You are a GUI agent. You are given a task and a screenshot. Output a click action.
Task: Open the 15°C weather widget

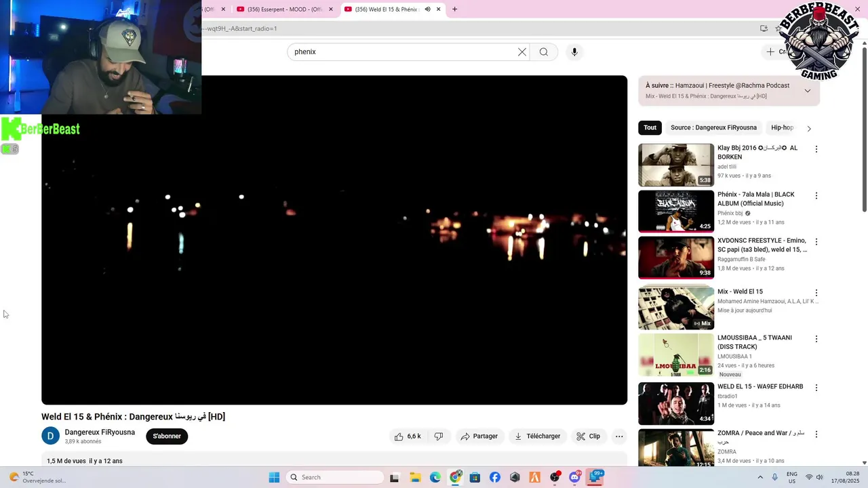click(x=37, y=477)
